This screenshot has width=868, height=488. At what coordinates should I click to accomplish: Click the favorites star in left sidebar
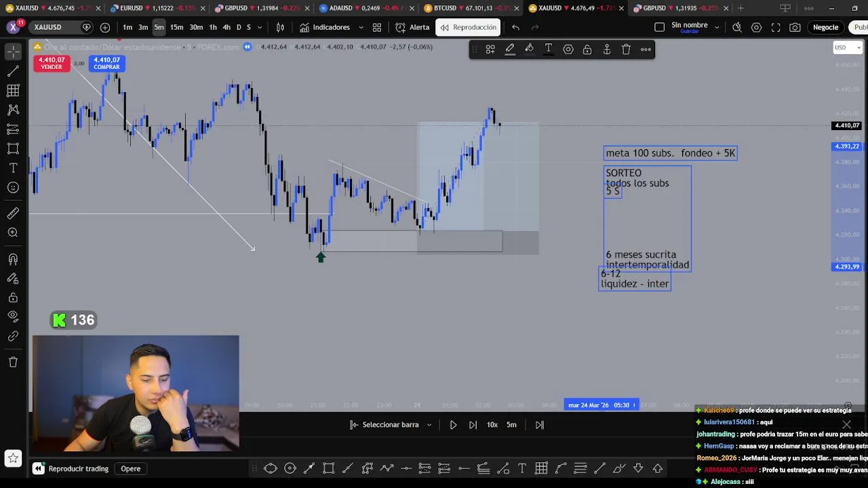13,460
